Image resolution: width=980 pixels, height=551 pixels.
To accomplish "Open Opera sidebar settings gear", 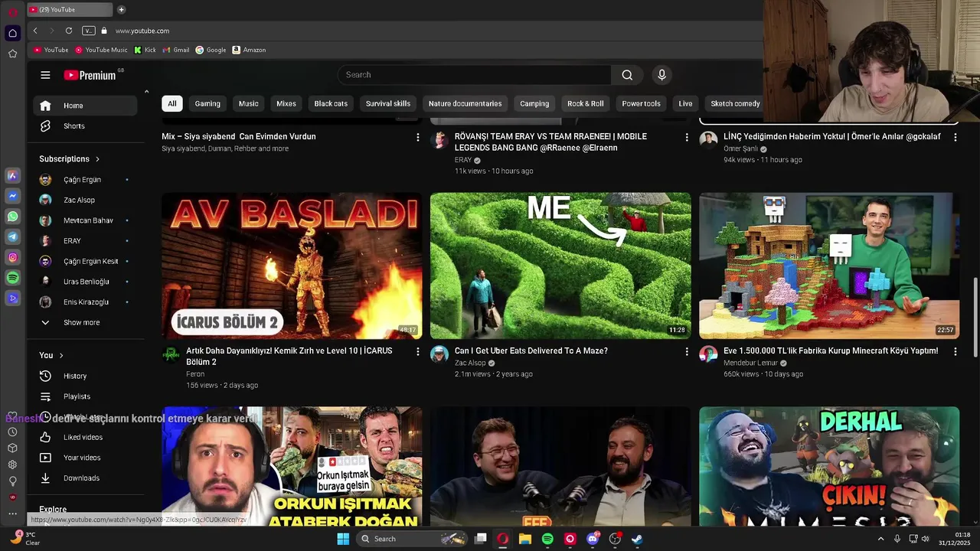I will click(x=12, y=465).
